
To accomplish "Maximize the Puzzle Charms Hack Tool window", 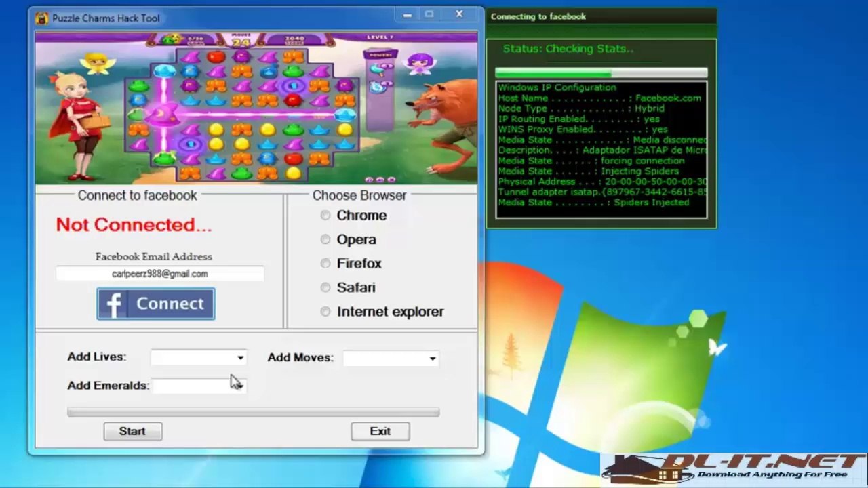I will click(x=429, y=14).
